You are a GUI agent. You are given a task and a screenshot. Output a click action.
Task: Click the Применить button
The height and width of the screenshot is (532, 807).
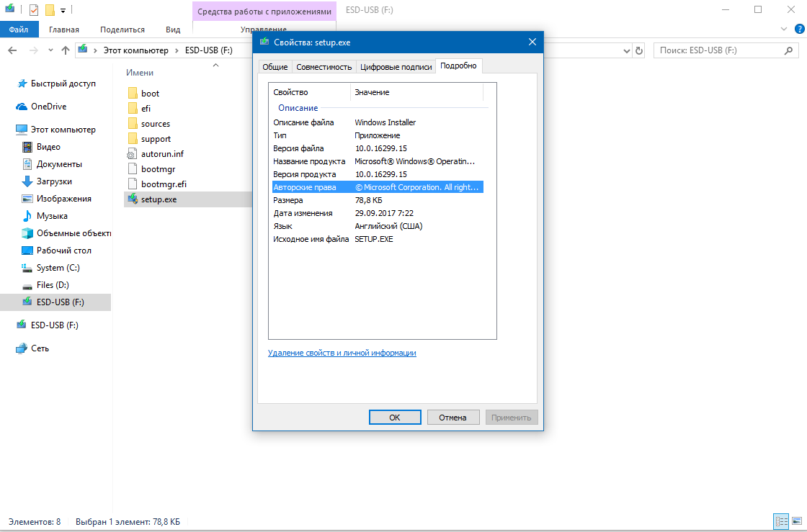point(512,418)
